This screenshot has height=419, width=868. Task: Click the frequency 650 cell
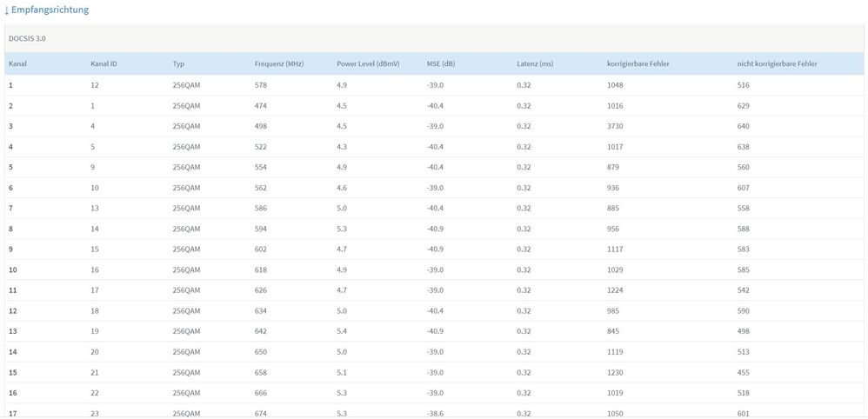pos(261,352)
